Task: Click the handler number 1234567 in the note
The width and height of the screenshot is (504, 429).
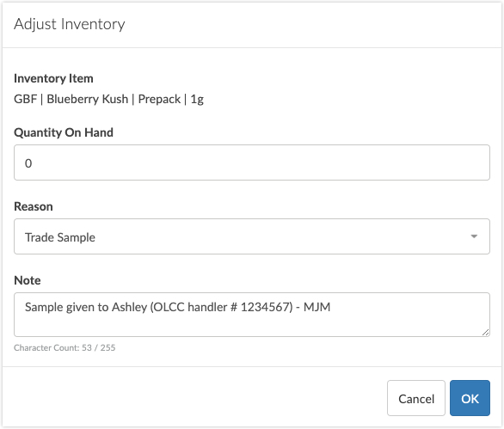Action: pos(265,307)
